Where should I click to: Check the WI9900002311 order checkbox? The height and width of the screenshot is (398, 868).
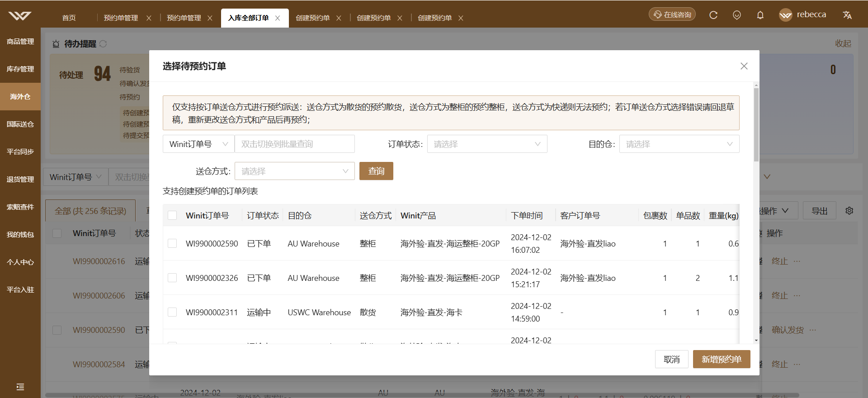pos(172,312)
